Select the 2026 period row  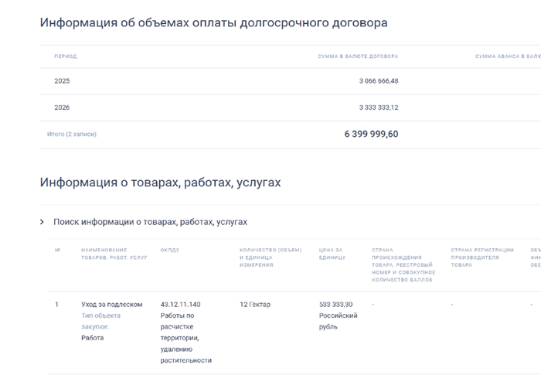pos(62,107)
